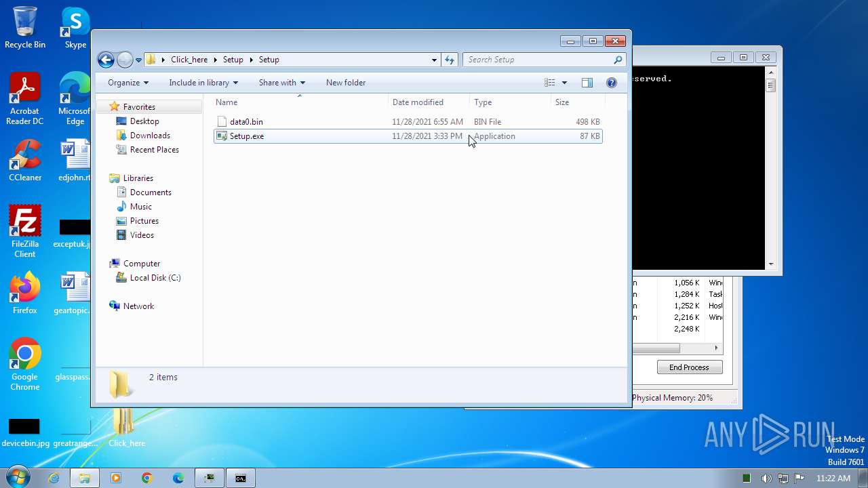Go forward using Explorer forward arrow
868x488 pixels.
coord(125,60)
